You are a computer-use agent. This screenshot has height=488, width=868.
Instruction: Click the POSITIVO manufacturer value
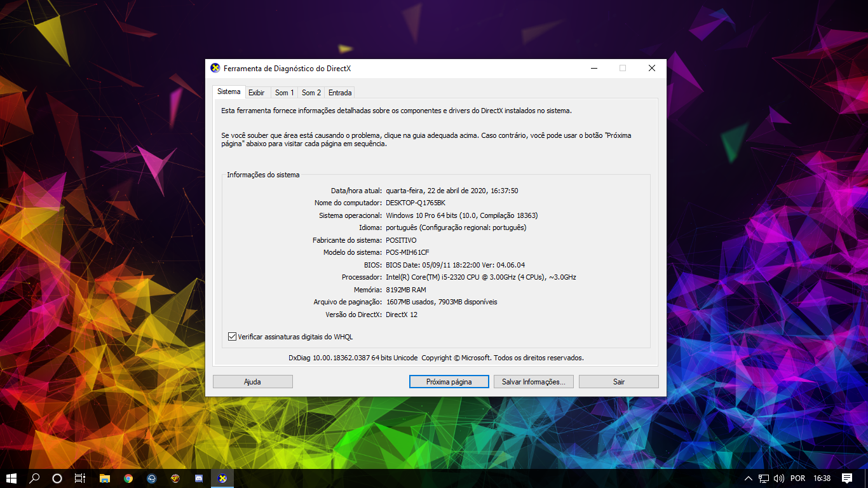click(401, 240)
